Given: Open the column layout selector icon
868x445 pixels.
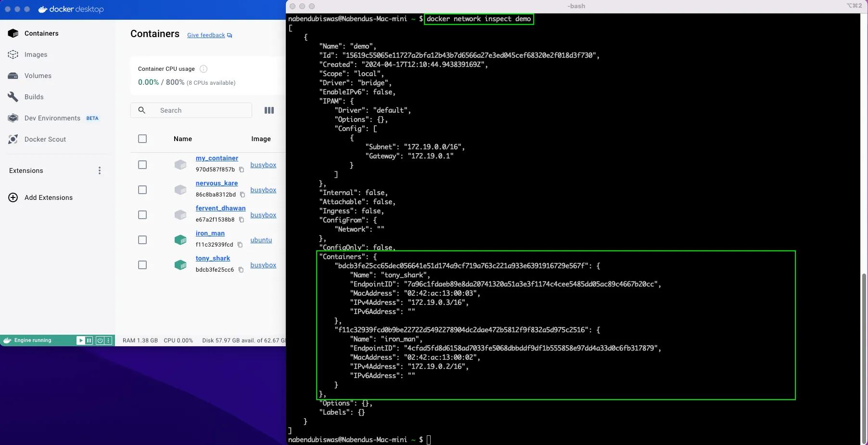Looking at the screenshot, I should click(269, 110).
